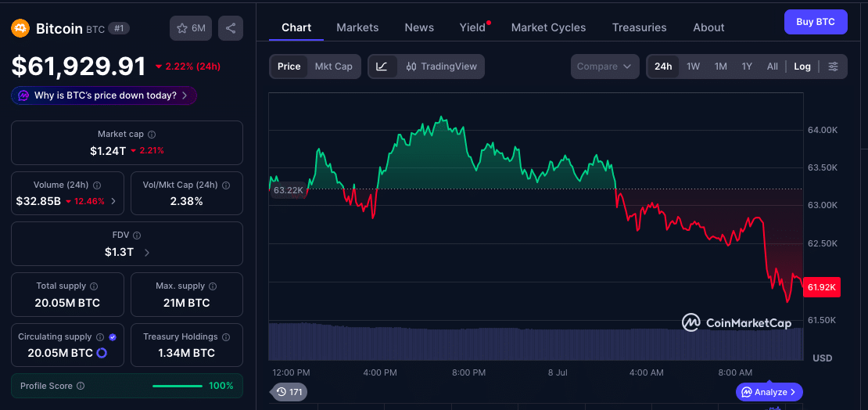Expand the FDV details chevron
Image resolution: width=868 pixels, height=410 pixels.
pyautogui.click(x=147, y=252)
